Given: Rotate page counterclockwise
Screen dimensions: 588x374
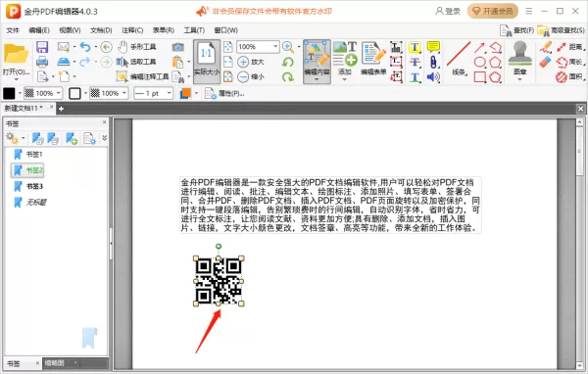Looking at the screenshot, I should (288, 62).
